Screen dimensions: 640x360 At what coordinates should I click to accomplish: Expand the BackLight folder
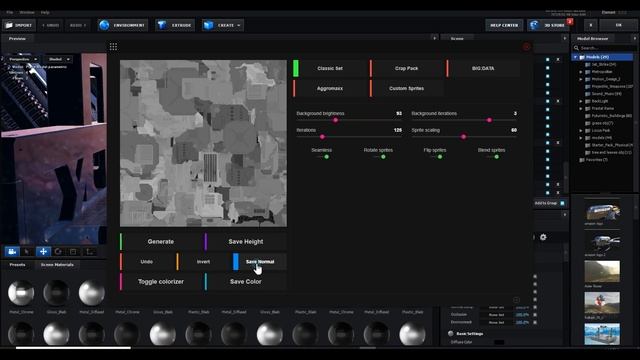(581, 101)
